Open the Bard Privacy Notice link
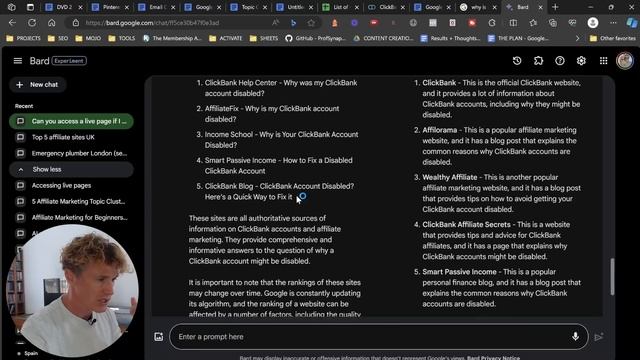Viewport: 640px width, 360px height. click(493, 358)
